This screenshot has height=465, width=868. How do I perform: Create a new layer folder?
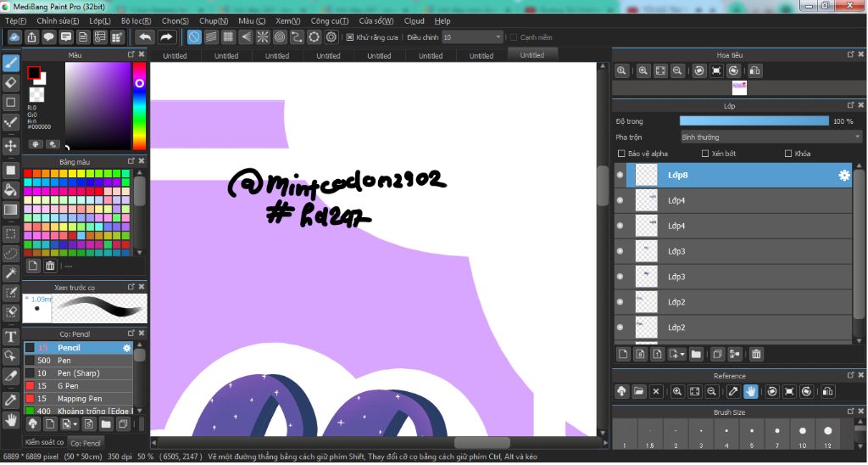696,354
